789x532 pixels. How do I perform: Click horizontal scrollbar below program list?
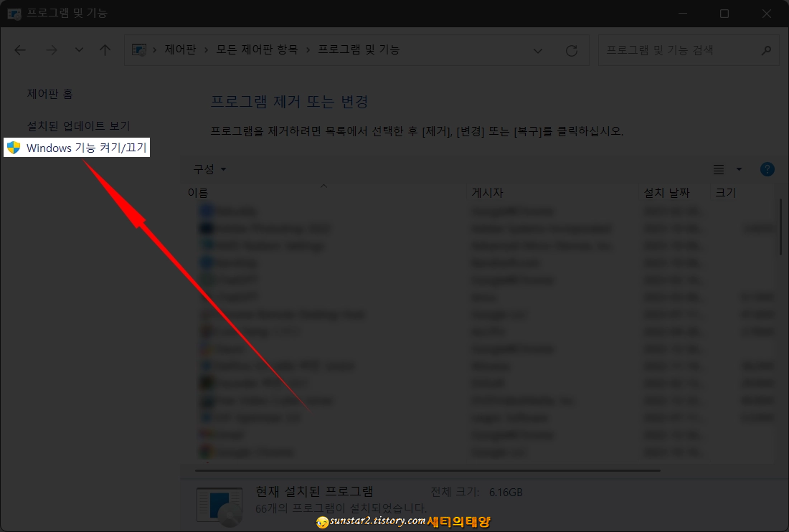(x=427, y=470)
